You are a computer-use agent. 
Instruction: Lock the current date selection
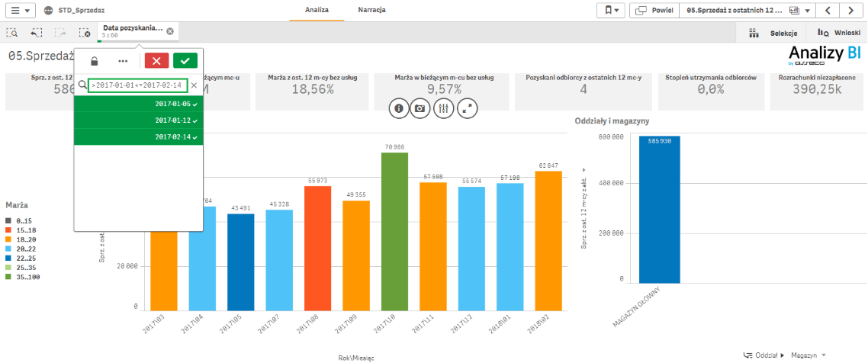coord(95,60)
